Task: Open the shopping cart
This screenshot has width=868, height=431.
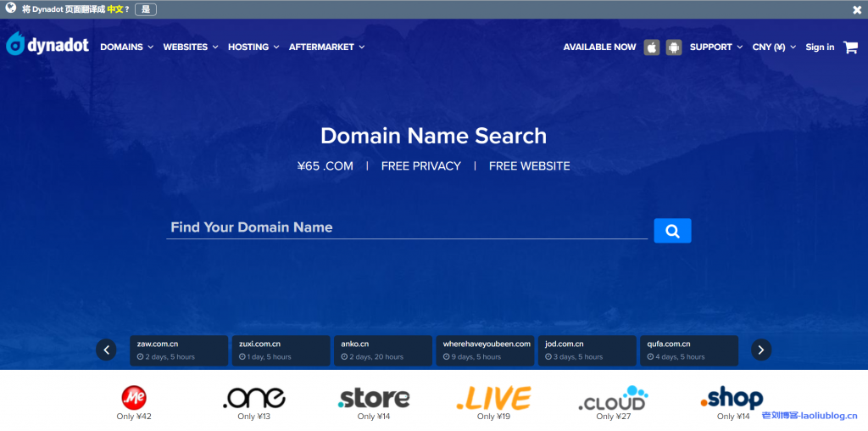Action: 850,48
